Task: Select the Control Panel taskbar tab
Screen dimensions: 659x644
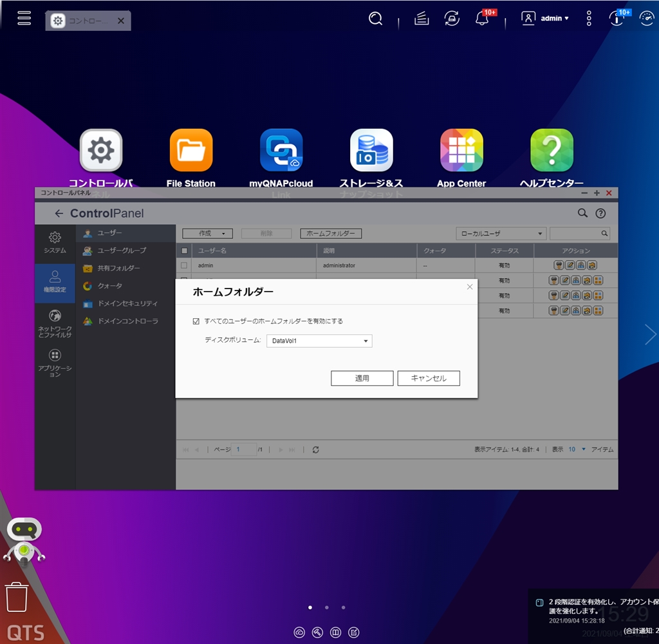Action: coord(80,21)
